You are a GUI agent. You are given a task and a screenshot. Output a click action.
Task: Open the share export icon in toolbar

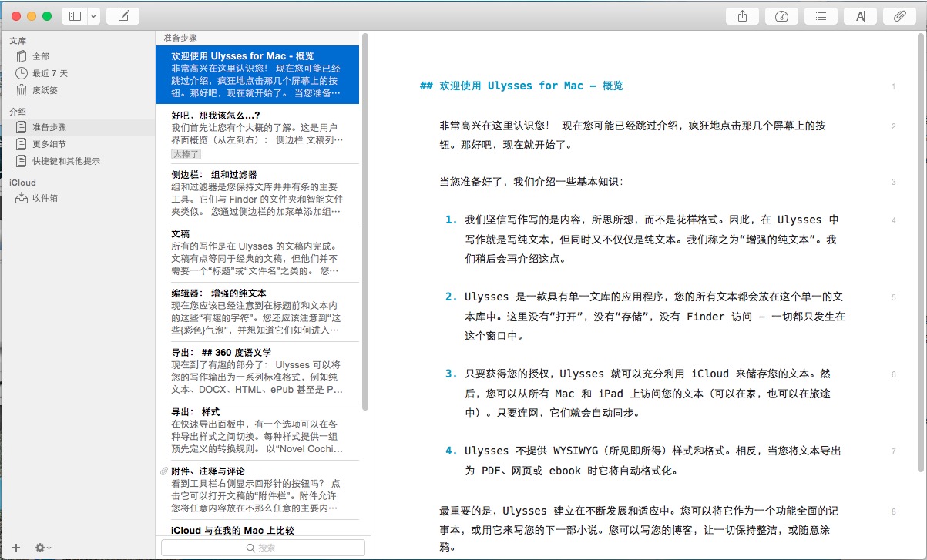click(x=743, y=16)
